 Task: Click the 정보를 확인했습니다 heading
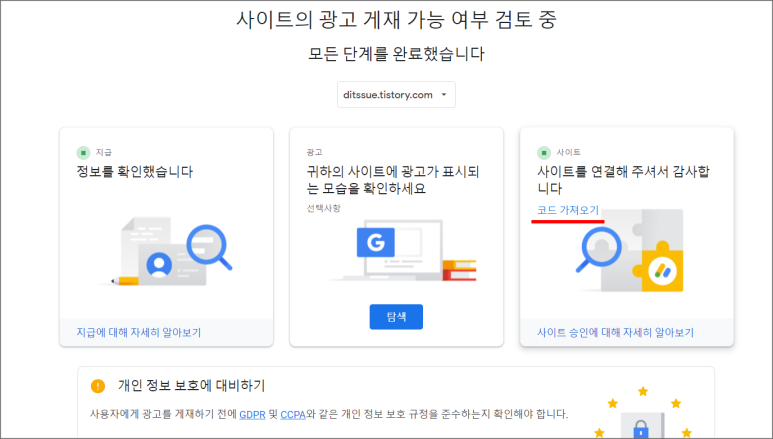coord(135,172)
